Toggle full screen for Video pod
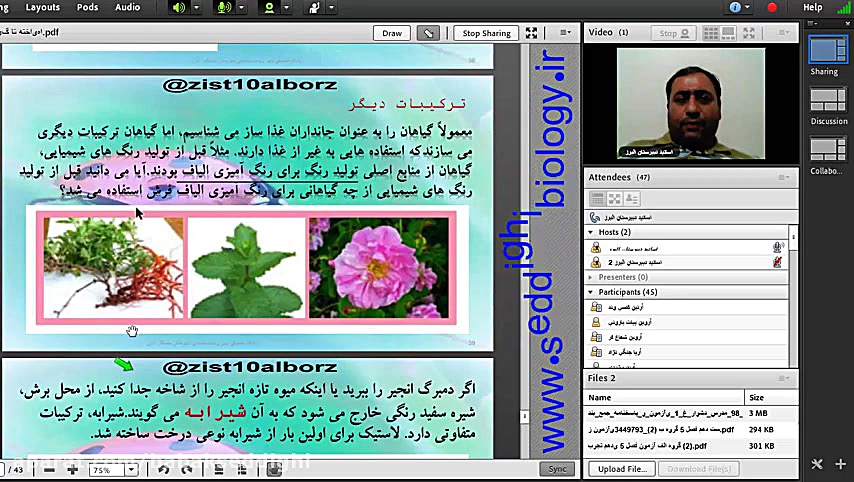 [x=749, y=33]
